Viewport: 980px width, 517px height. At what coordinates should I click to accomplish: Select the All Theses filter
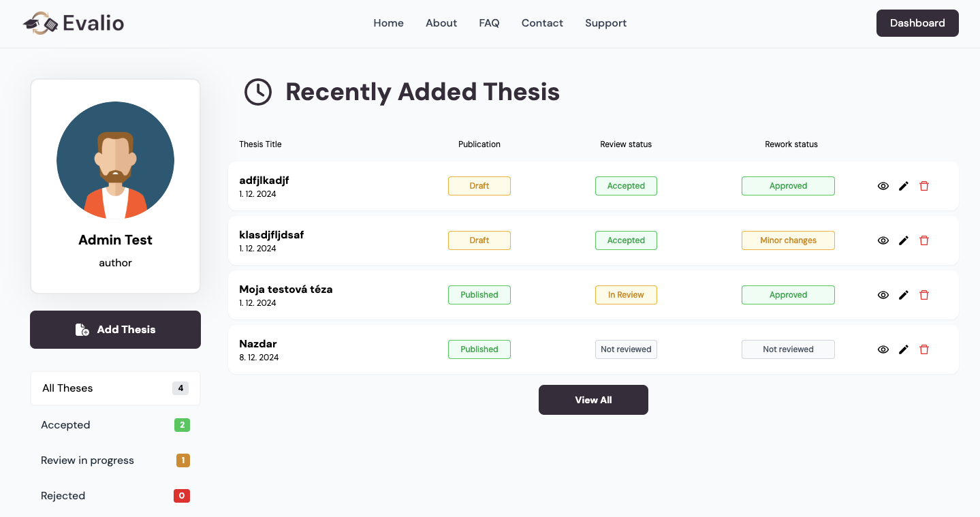pyautogui.click(x=115, y=388)
